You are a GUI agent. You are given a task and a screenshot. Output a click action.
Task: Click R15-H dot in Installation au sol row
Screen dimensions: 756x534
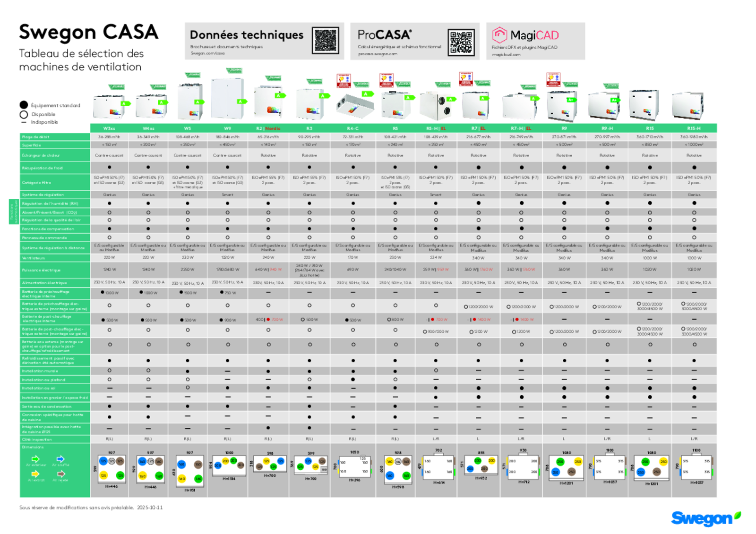(694, 388)
